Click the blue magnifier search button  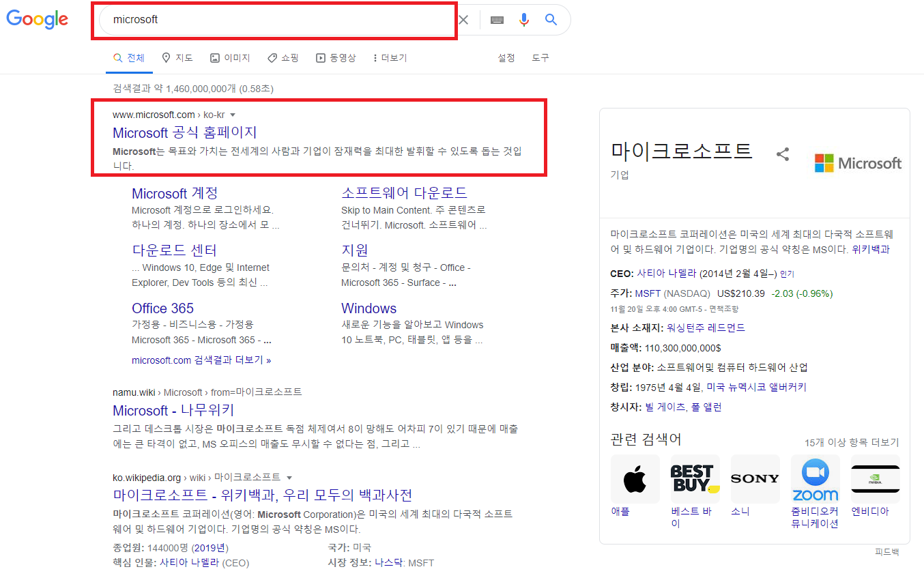point(551,20)
